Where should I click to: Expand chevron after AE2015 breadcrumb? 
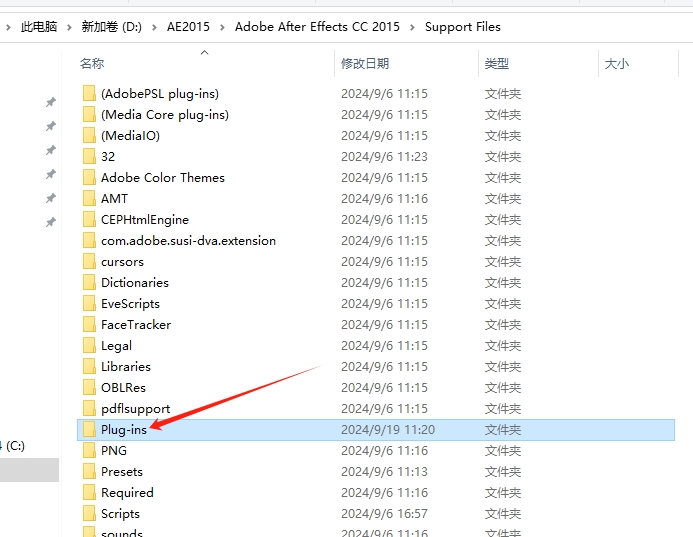coord(222,27)
